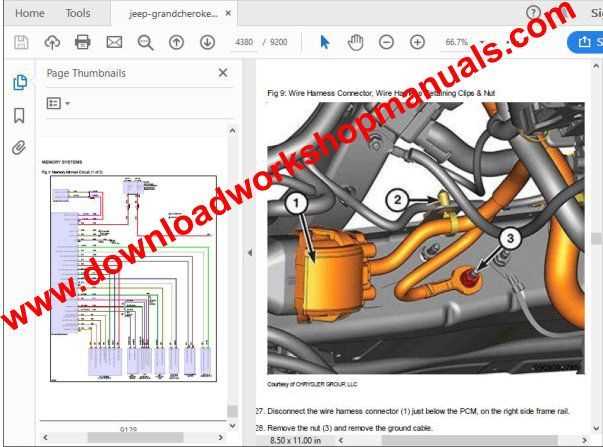Click the Find text magnifier icon
The width and height of the screenshot is (603, 447).
click(145, 42)
